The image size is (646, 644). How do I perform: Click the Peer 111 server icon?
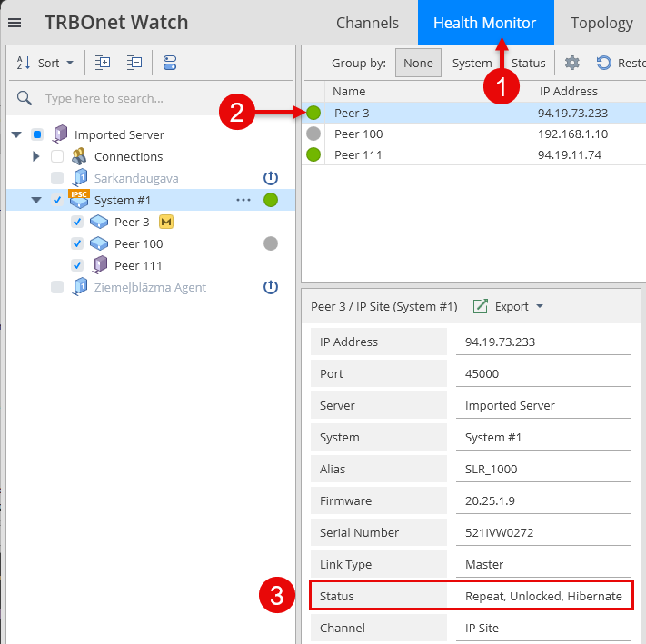[x=100, y=264]
